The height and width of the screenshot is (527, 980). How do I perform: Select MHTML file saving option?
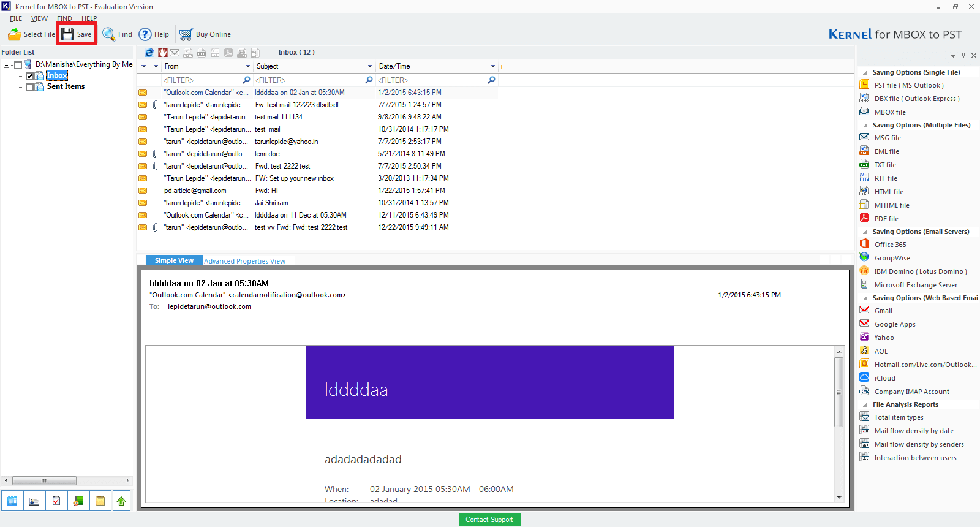884,205
